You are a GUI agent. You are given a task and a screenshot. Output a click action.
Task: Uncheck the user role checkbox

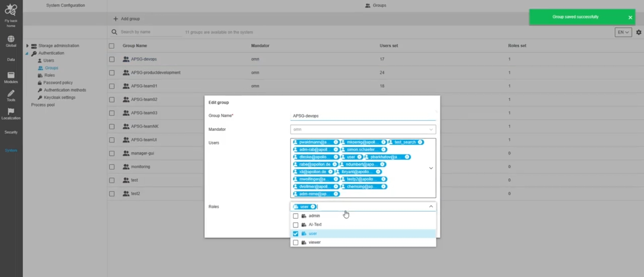click(295, 234)
